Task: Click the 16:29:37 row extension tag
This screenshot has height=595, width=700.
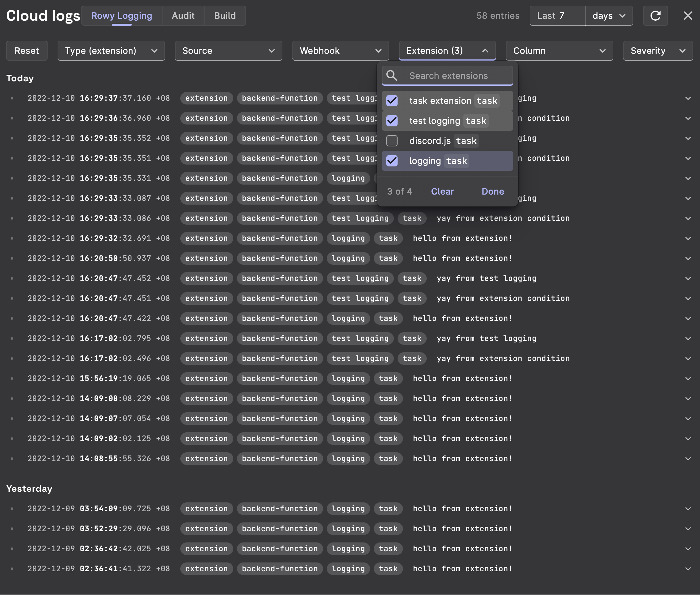Action: tap(207, 99)
